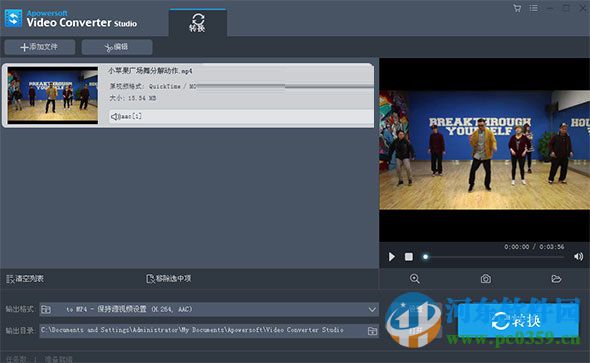Click 清空列表 (Clear list) button

point(25,279)
